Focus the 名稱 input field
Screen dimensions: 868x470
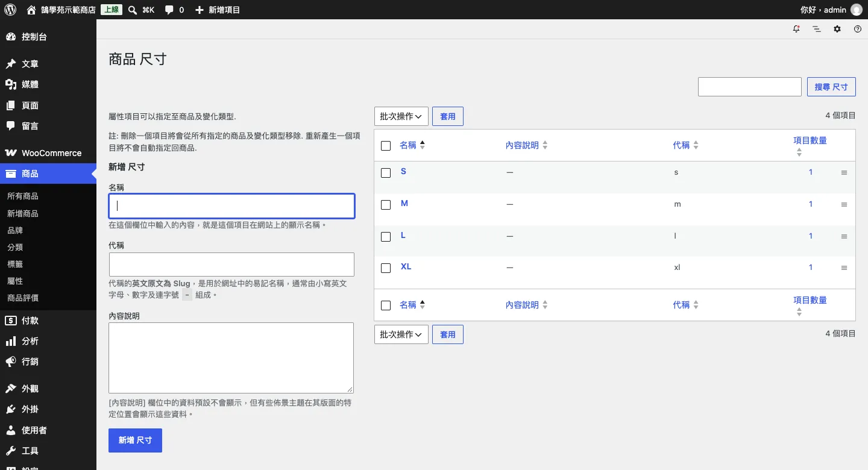pyautogui.click(x=231, y=205)
